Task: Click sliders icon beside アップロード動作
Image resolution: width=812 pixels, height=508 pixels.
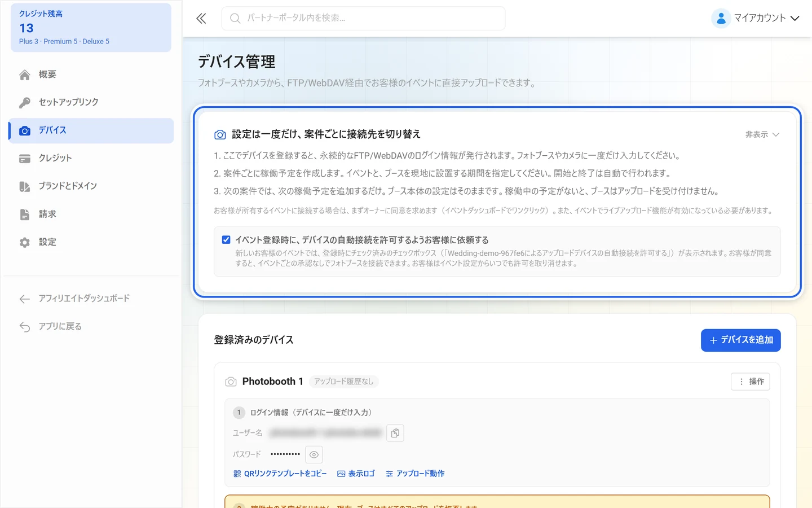Action: (390, 474)
